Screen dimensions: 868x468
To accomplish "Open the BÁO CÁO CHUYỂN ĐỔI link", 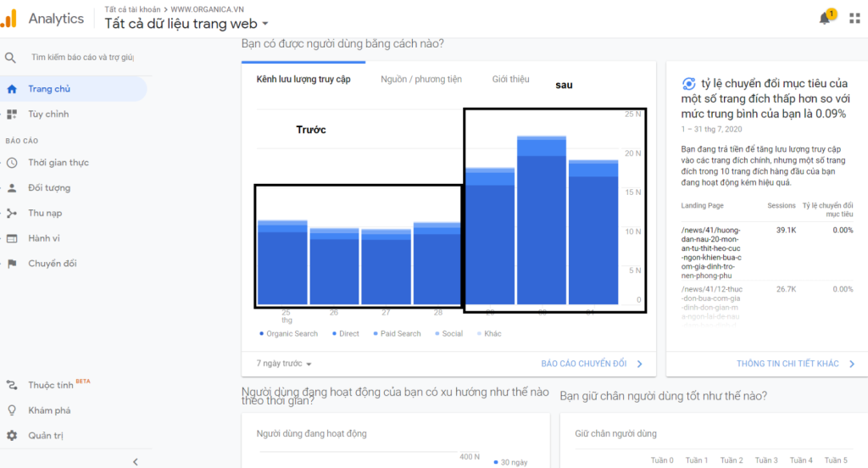I will coord(591,364).
